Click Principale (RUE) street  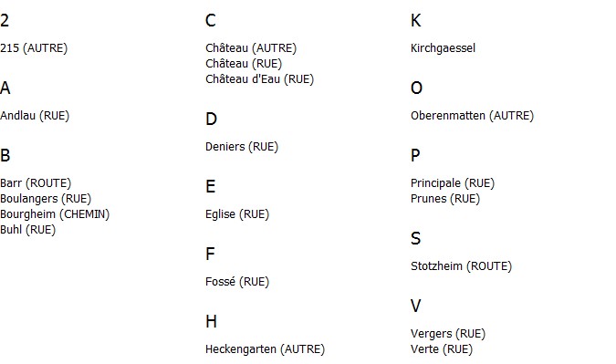453,183
